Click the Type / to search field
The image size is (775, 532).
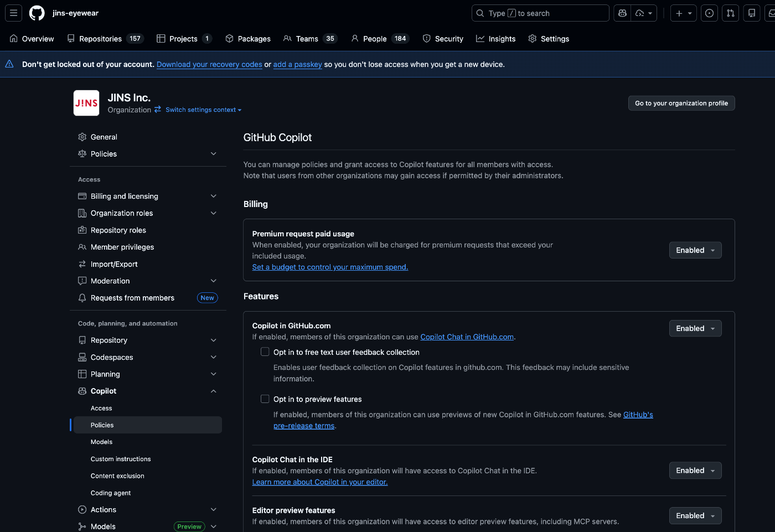540,13
